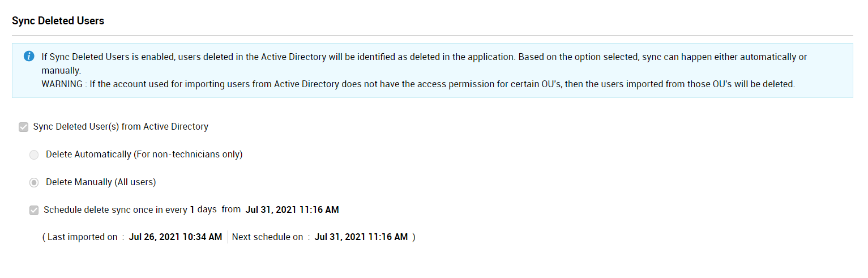Click the Sync Deleted Users heading
Screen dimensions: 868x278
[x=58, y=21]
